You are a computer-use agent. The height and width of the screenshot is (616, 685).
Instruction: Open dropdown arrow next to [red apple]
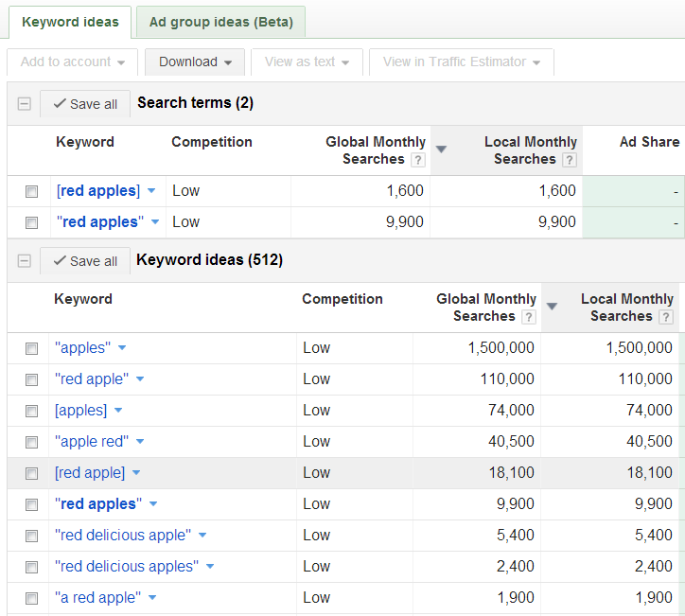[136, 473]
